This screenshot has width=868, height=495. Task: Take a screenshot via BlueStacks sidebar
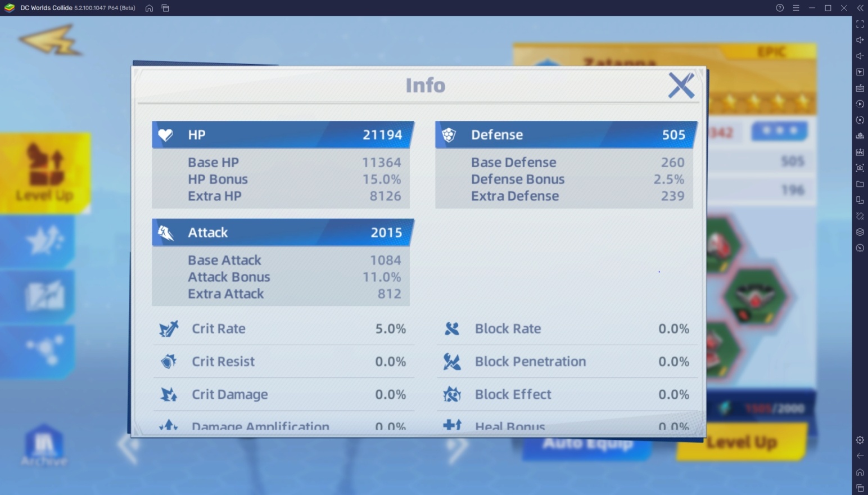[860, 168]
